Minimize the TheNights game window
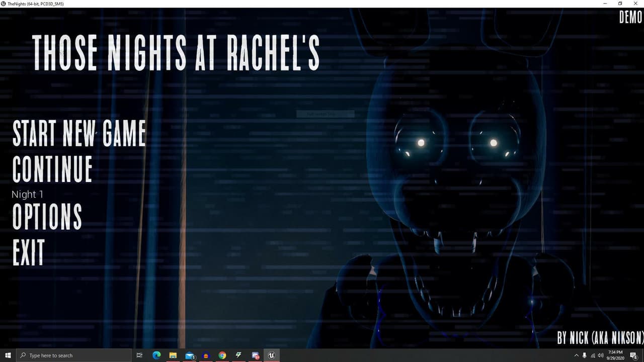 click(x=605, y=4)
